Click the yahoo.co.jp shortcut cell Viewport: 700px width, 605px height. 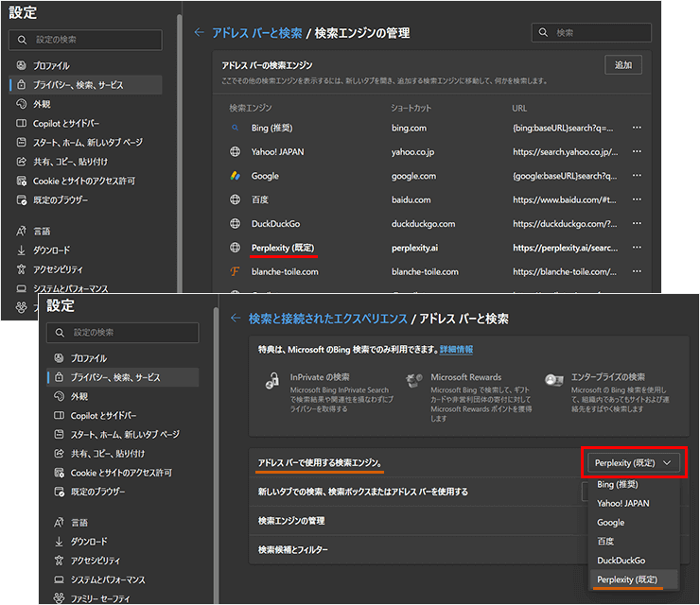(x=413, y=152)
